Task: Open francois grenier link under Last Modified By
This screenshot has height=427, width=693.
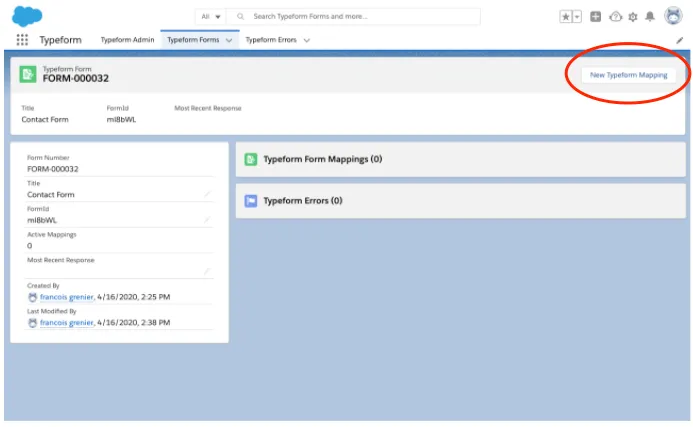Action: tap(67, 323)
